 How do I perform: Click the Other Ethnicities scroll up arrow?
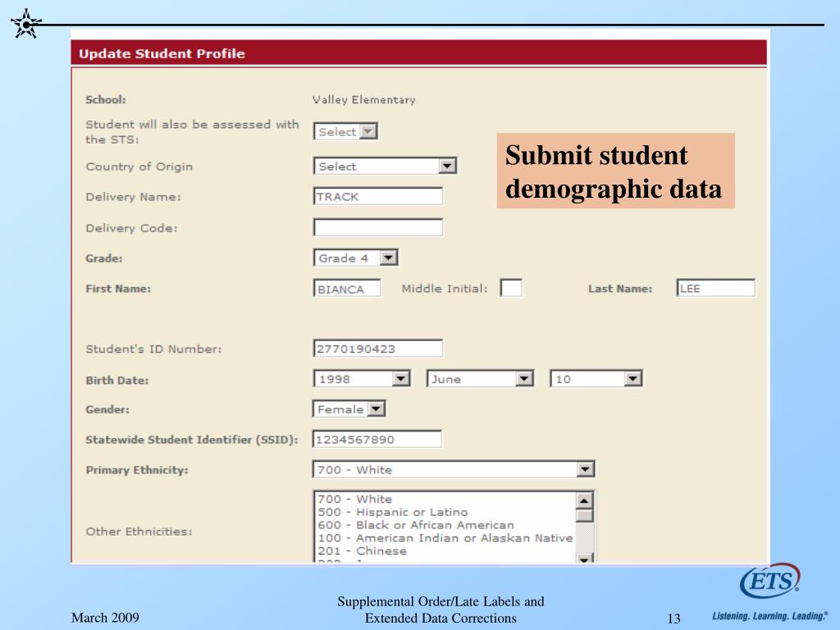tap(584, 500)
